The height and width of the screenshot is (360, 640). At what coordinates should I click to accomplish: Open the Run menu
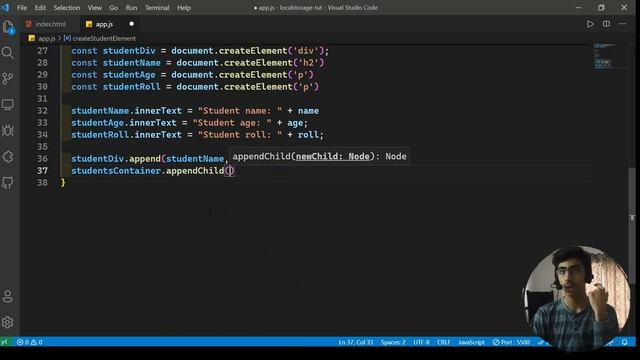[131, 7]
